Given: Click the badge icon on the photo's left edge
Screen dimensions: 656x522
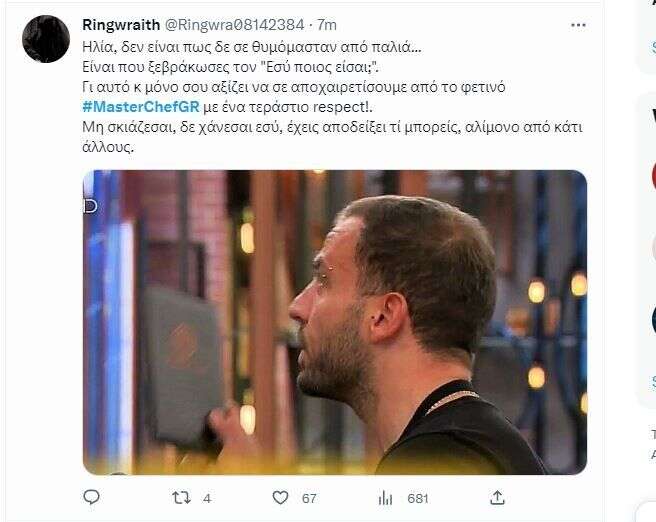Looking at the screenshot, I should (x=90, y=206).
